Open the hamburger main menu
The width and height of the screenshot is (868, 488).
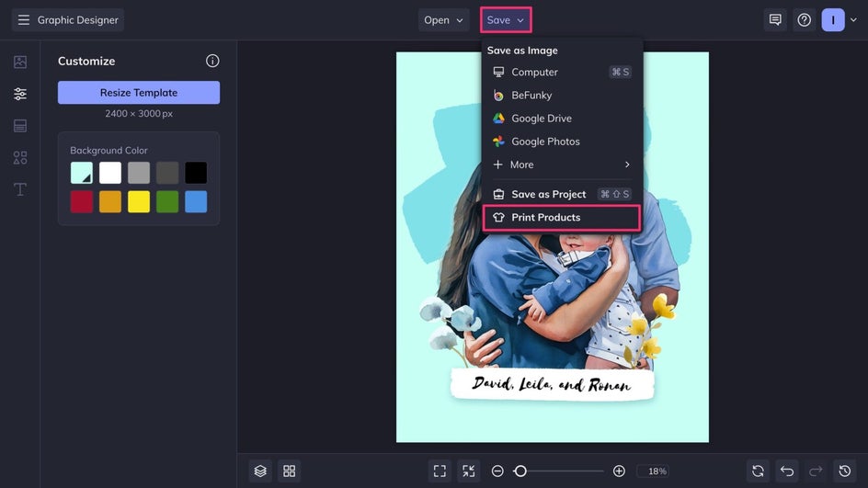pyautogui.click(x=23, y=20)
